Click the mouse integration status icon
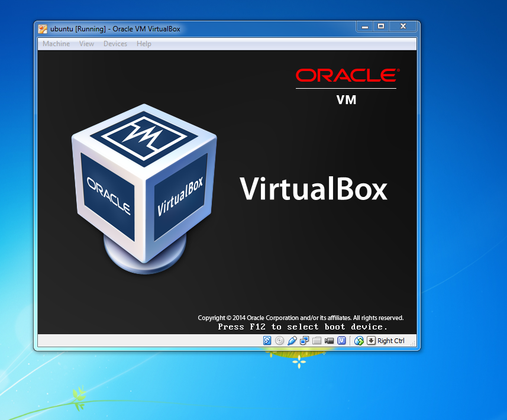507x420 pixels. pos(359,341)
